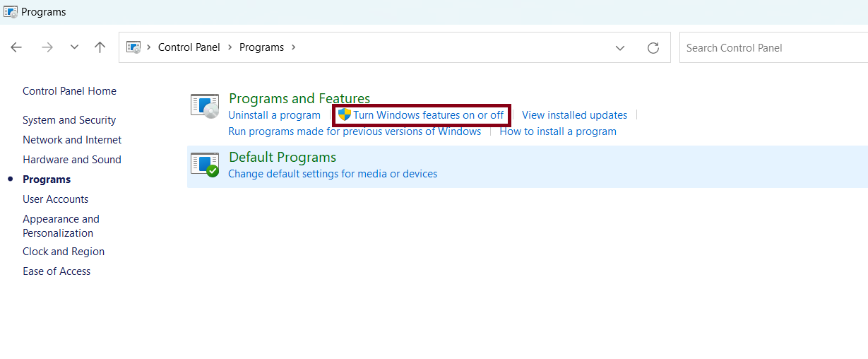Image resolution: width=868 pixels, height=359 pixels.
Task: Open View installed updates link
Action: [574, 115]
